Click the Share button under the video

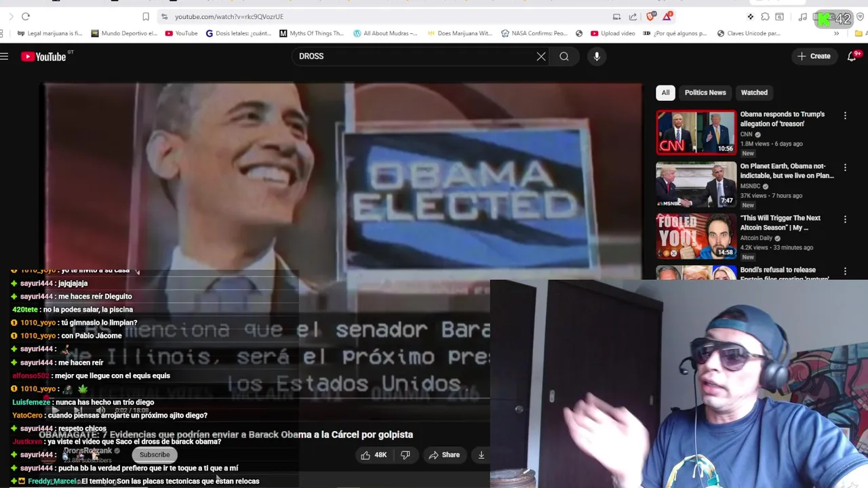444,455
